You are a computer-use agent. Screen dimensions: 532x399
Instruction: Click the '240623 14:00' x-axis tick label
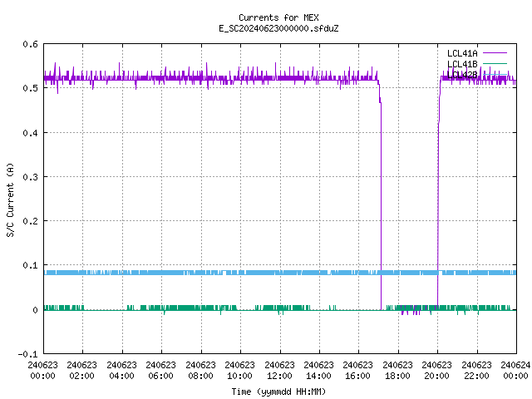[318, 370]
